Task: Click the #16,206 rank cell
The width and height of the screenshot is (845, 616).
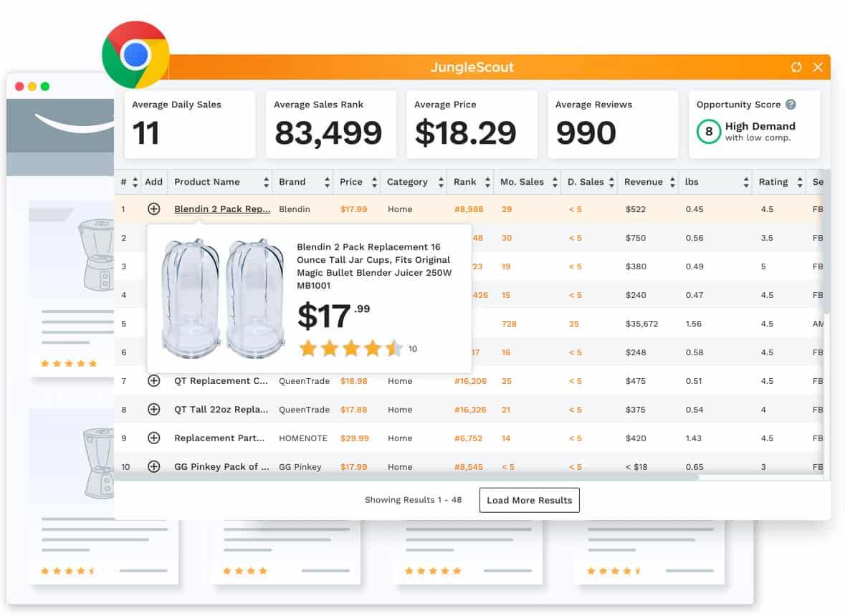Action: point(470,380)
